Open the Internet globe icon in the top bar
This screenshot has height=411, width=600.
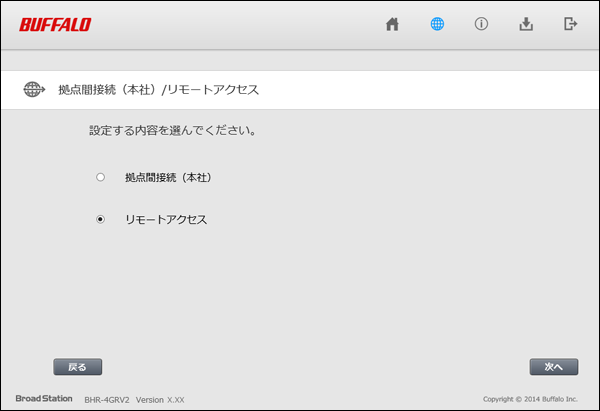coord(437,25)
